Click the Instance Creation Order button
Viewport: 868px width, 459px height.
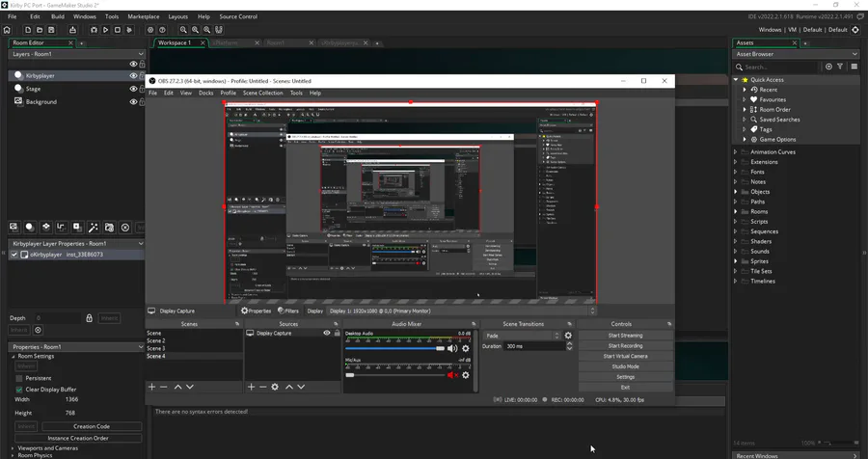pyautogui.click(x=78, y=438)
